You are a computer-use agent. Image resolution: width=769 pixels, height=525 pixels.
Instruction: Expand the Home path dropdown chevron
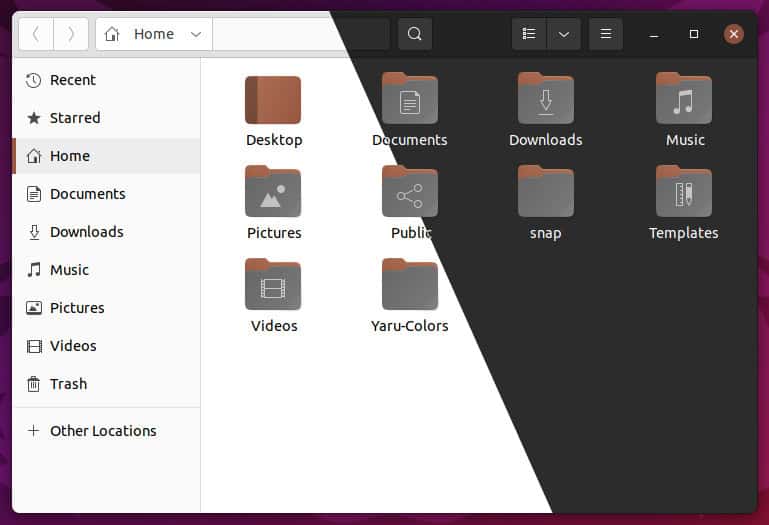[x=196, y=34]
